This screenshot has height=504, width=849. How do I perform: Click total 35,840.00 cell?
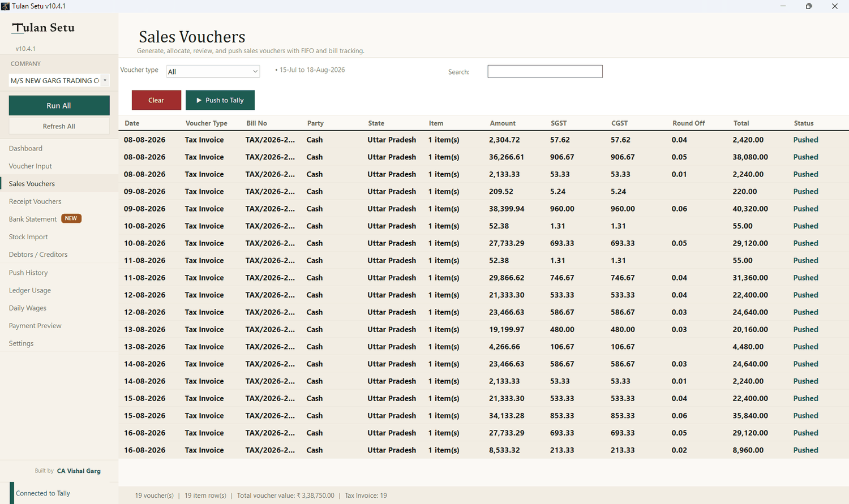tap(750, 415)
